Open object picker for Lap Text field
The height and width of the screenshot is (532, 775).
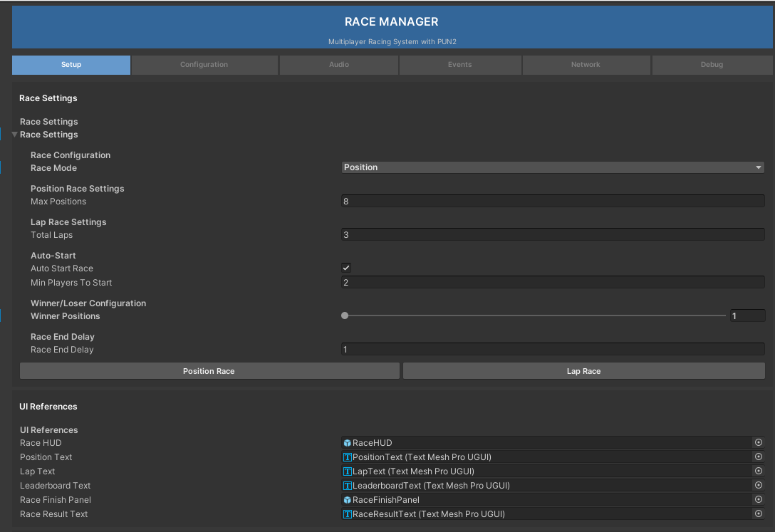point(759,471)
